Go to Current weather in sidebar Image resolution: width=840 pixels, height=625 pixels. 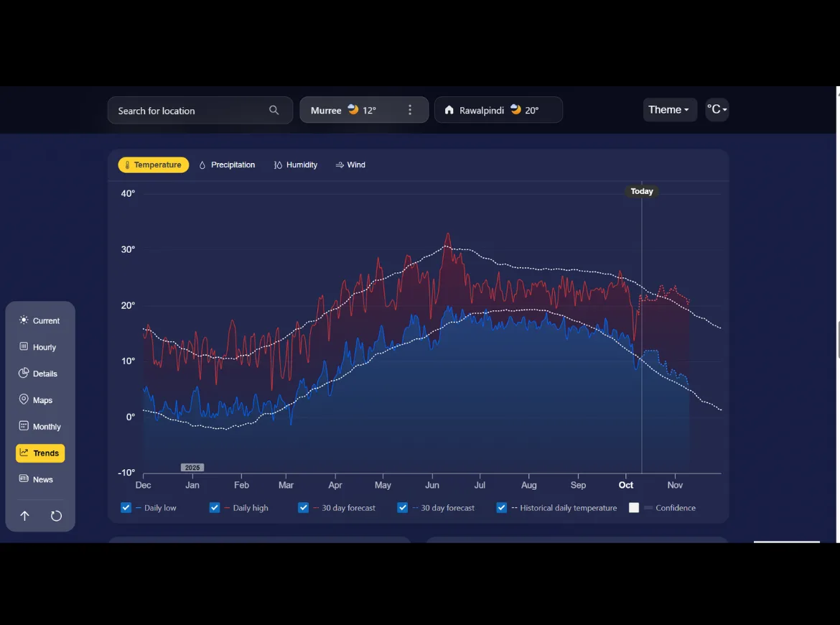(x=40, y=320)
